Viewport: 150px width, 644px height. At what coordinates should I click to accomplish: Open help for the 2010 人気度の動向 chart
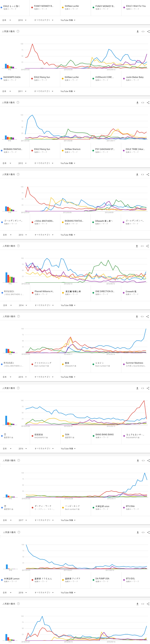point(18,31)
